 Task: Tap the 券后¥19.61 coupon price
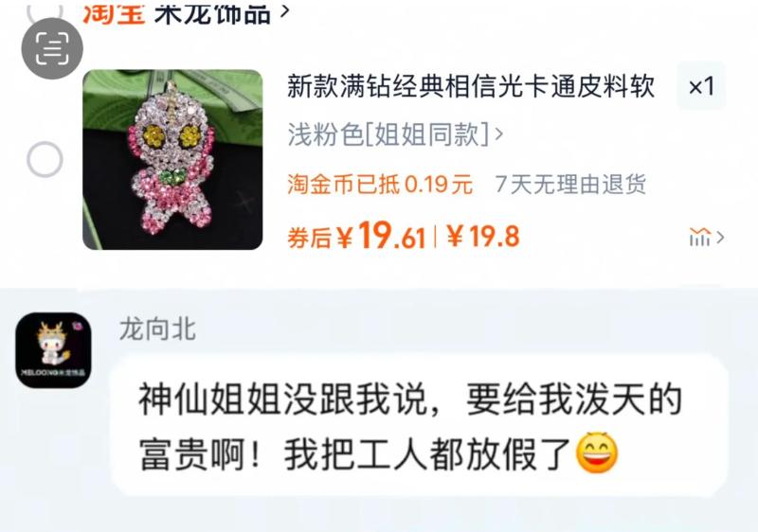pos(356,236)
